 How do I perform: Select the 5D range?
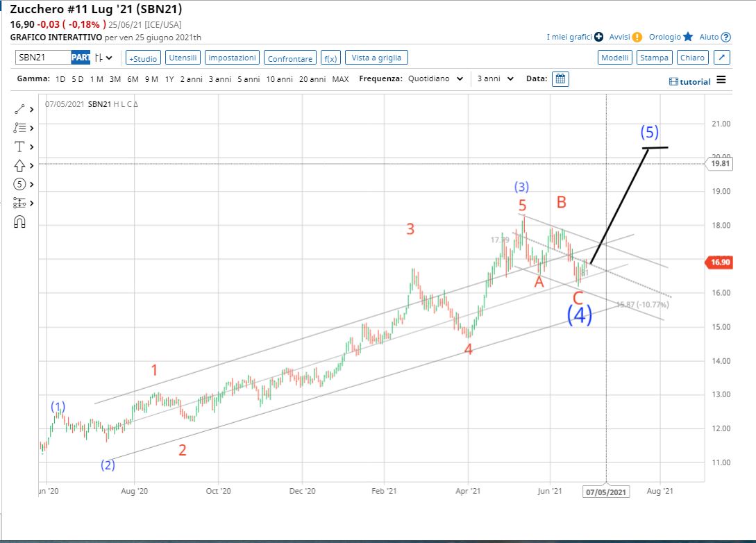[78, 79]
